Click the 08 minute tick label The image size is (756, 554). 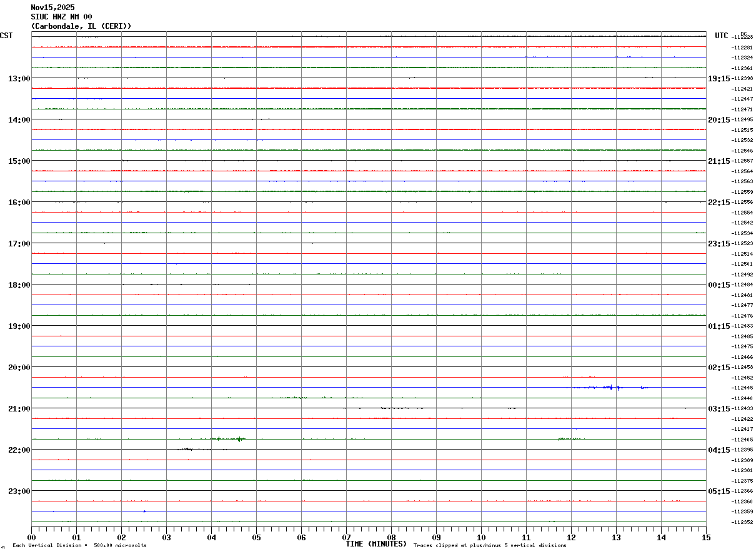pos(391,537)
